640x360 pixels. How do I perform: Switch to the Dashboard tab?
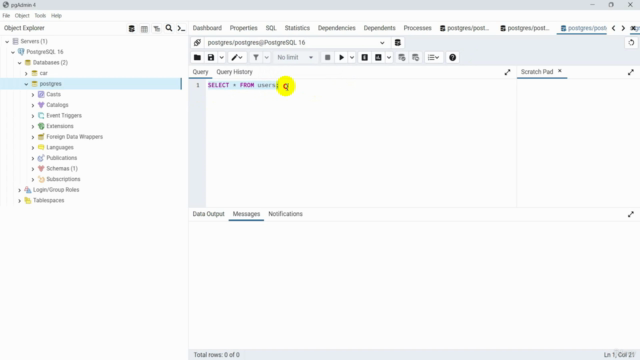(x=207, y=28)
